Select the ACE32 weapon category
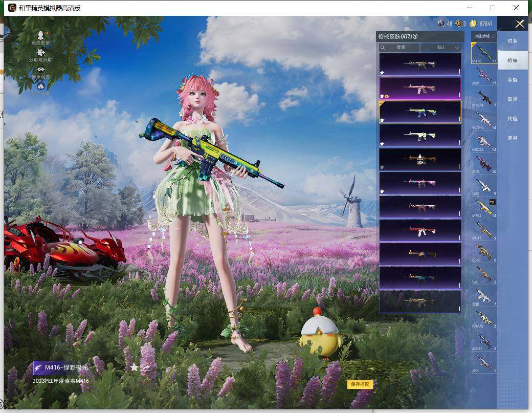This screenshot has height=413, width=532. click(484, 340)
